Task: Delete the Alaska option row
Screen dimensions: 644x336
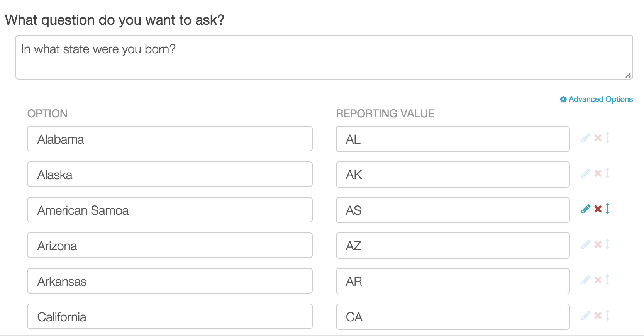Action: 598,173
